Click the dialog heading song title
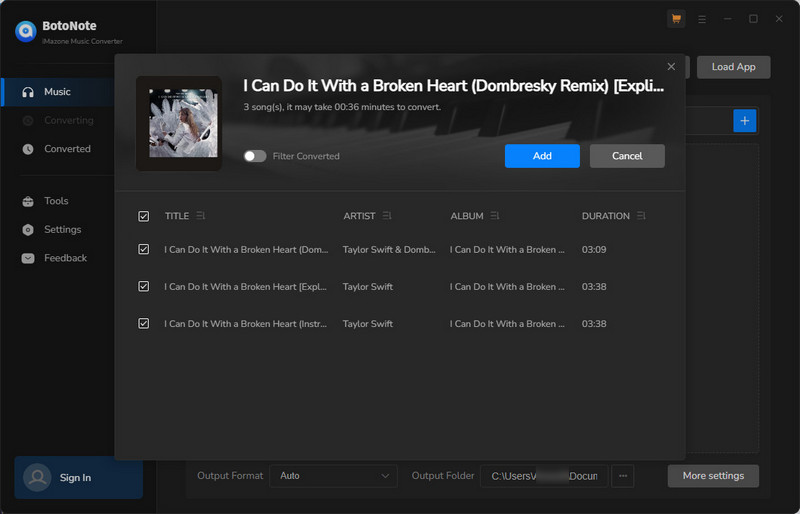 pyautogui.click(x=454, y=86)
